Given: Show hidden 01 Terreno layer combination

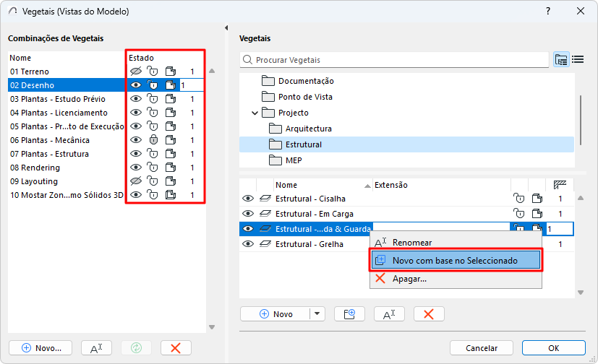Looking at the screenshot, I should point(135,71).
